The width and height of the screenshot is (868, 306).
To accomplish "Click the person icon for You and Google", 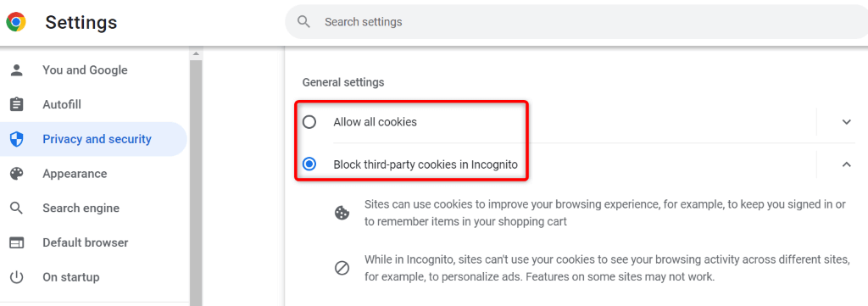I will click(x=17, y=70).
